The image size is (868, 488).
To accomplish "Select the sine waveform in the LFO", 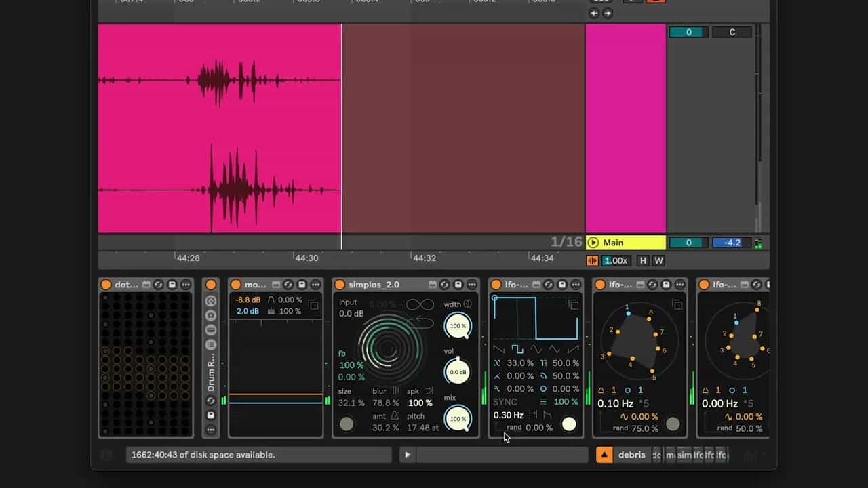I will click(x=536, y=350).
